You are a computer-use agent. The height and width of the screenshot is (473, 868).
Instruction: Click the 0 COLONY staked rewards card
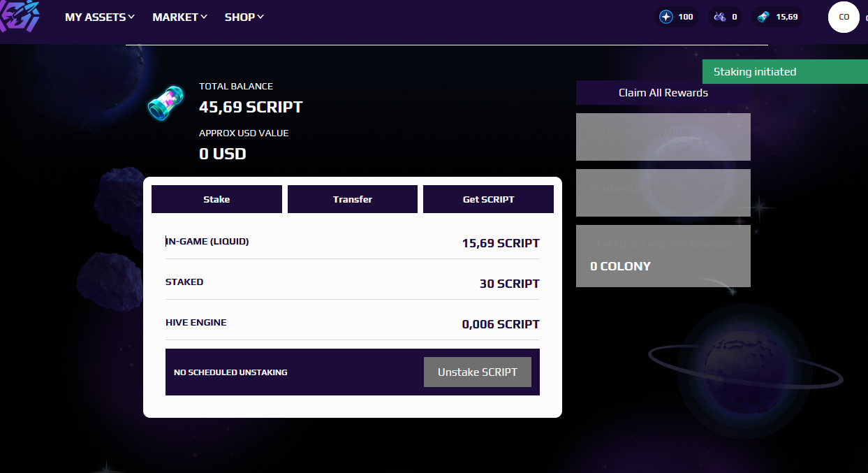pos(663,256)
